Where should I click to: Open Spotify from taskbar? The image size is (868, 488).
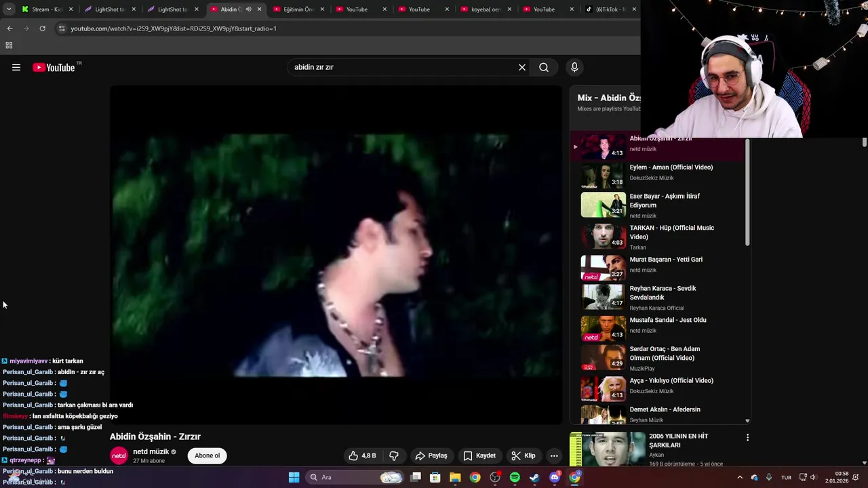click(x=515, y=477)
